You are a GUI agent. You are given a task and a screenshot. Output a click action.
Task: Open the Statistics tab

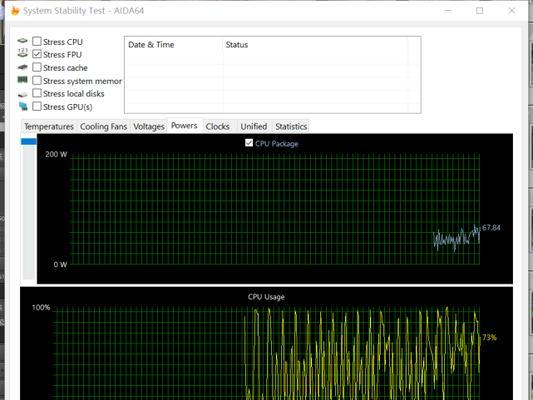(x=291, y=126)
